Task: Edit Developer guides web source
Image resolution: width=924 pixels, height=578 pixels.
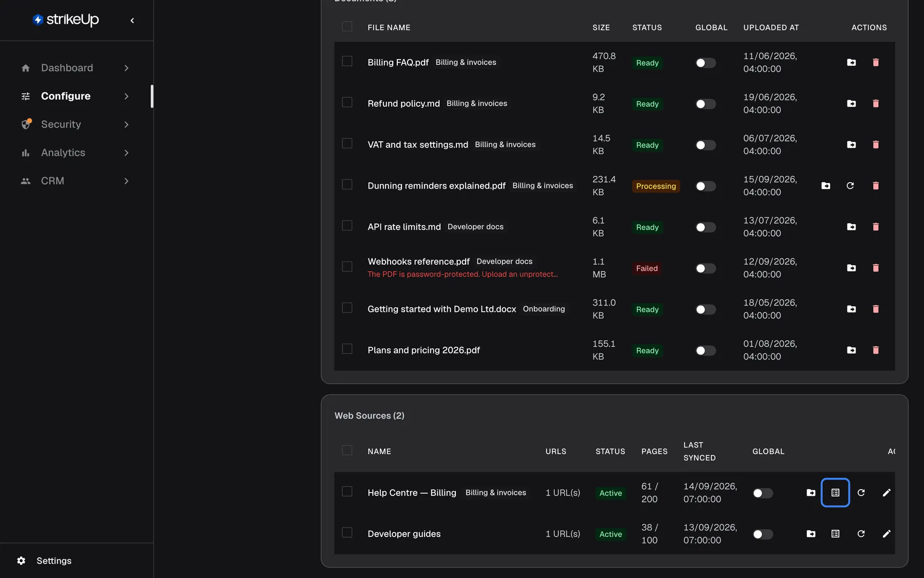Action: pos(886,533)
